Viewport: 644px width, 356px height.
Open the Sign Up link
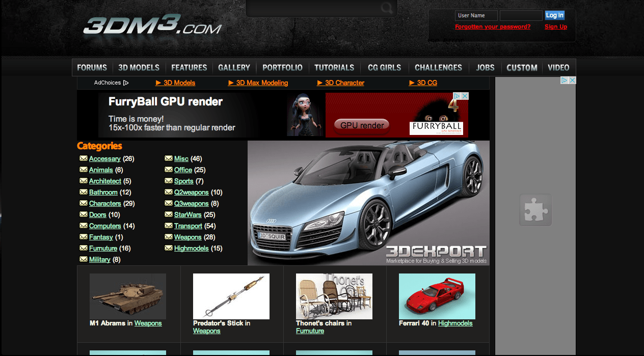point(556,26)
